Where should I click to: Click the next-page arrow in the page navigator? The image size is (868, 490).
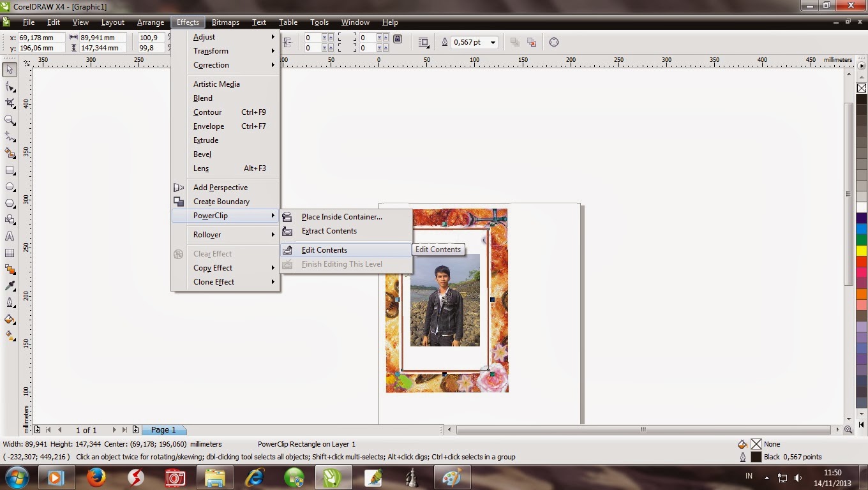coord(115,430)
